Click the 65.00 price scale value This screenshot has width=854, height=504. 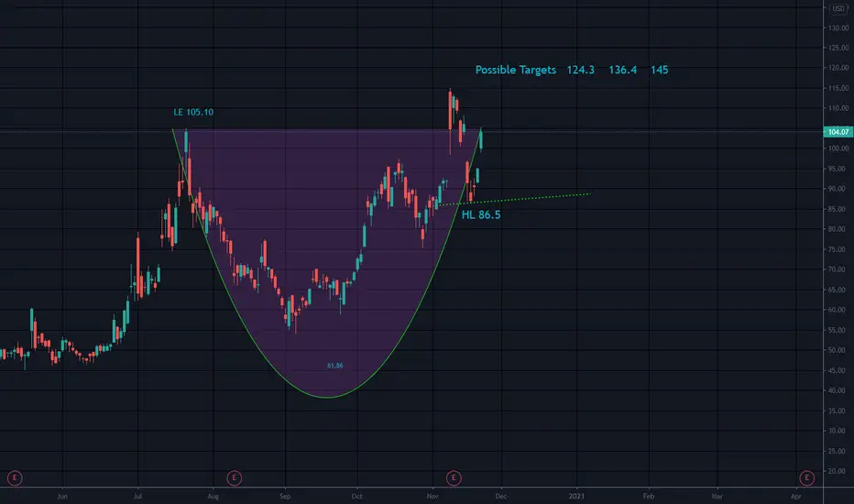(x=838, y=290)
